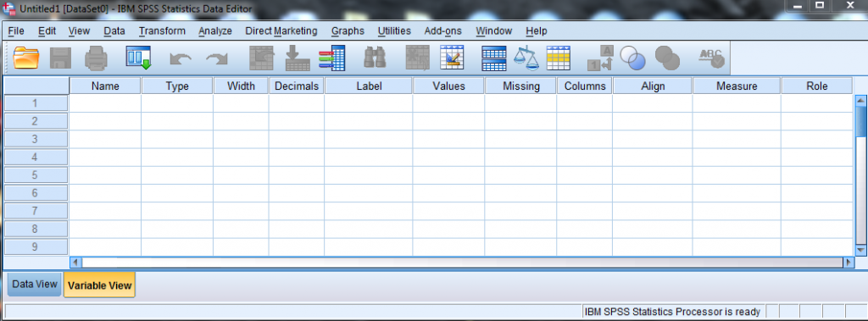The image size is (868, 321).
Task: Open the Variables info icon
Action: tap(332, 58)
